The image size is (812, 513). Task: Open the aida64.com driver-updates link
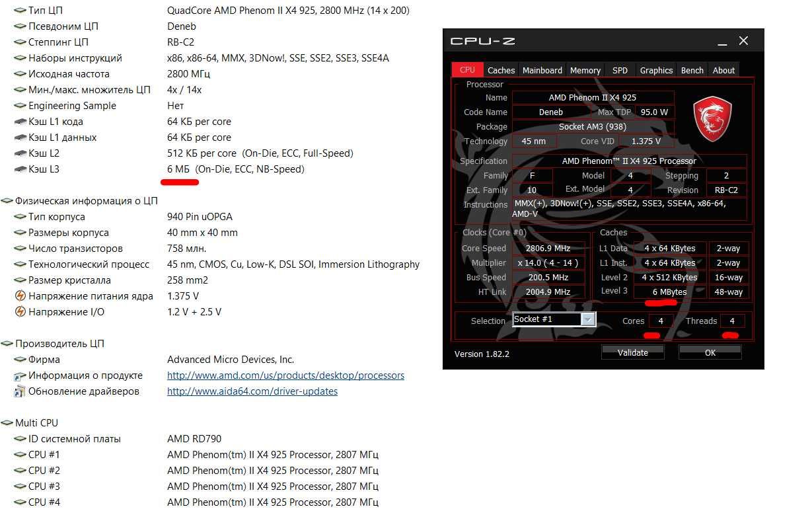point(252,391)
